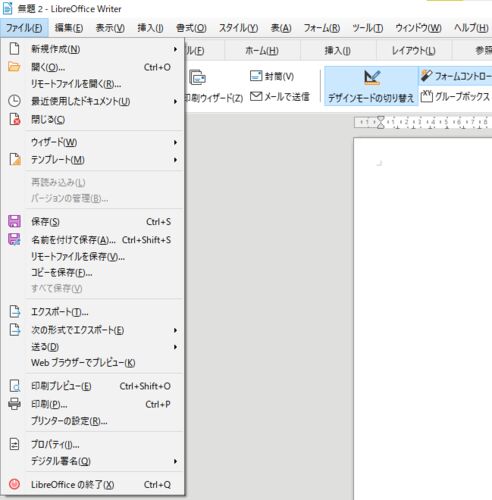Click the export icon beside エクスポート(T)
This screenshot has height=500, width=492.
[x=14, y=311]
